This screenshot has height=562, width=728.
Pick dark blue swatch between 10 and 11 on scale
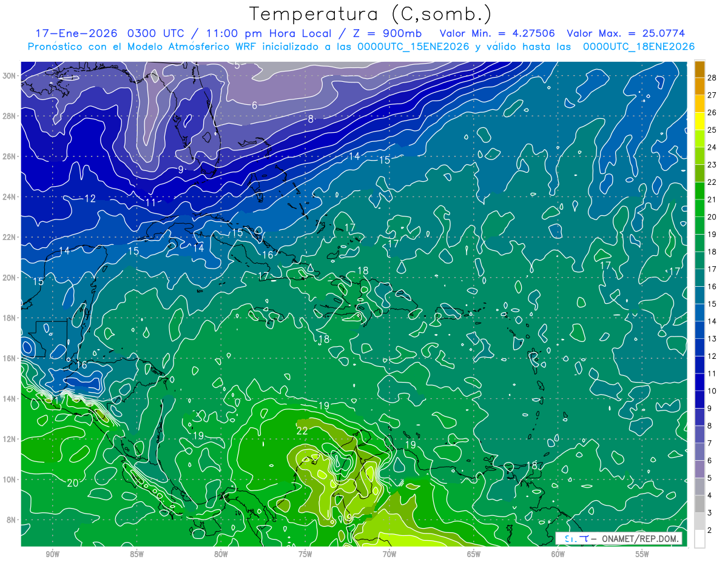coord(700,383)
